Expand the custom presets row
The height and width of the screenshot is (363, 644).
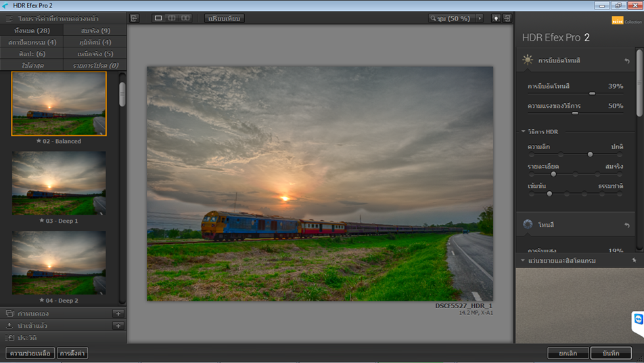[64, 314]
